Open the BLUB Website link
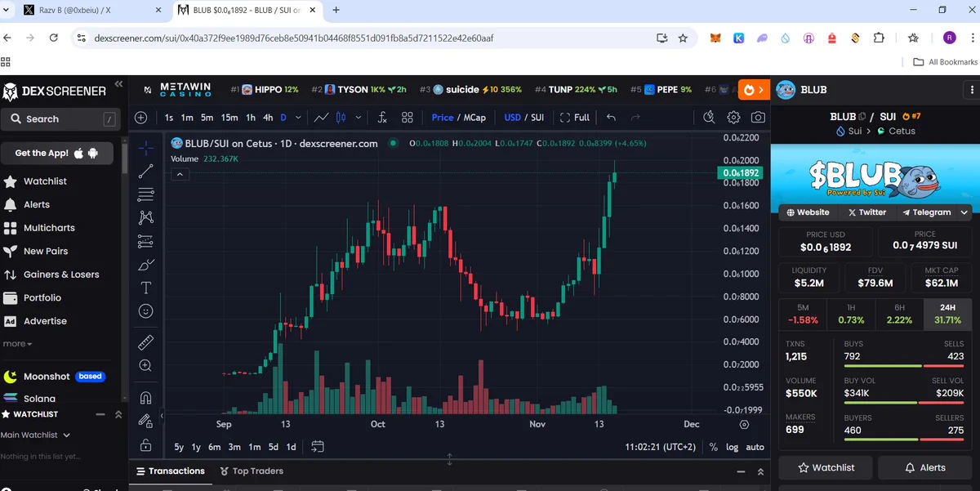 tap(808, 212)
